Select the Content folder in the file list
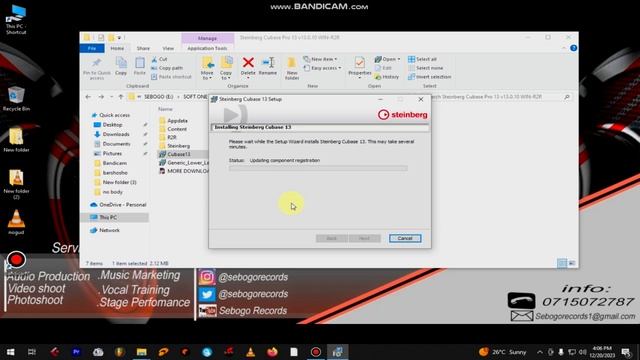This screenshot has height=360, width=640. tap(177, 129)
